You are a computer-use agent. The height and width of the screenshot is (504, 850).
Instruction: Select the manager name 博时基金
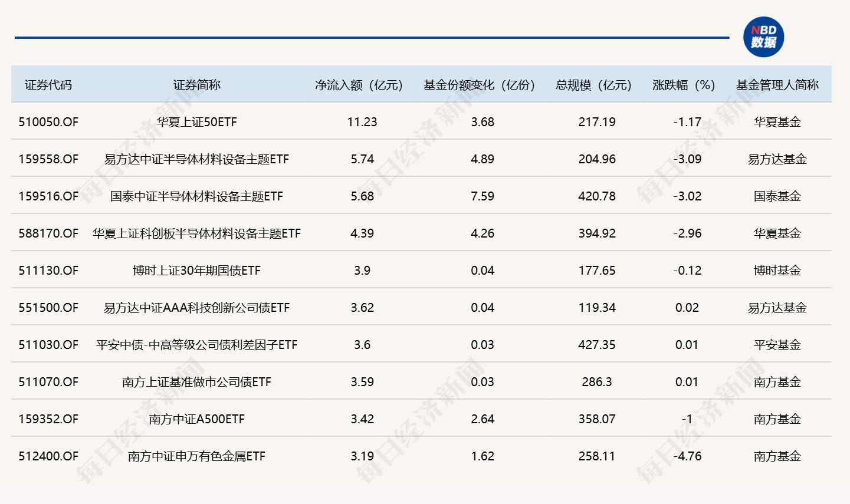[x=777, y=271]
